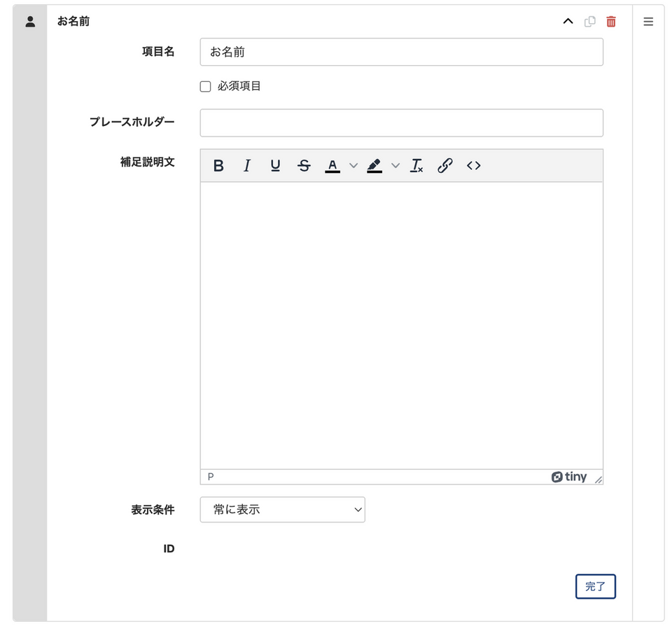Click the person icon in the left sidebar
672x626 pixels.
[30, 22]
